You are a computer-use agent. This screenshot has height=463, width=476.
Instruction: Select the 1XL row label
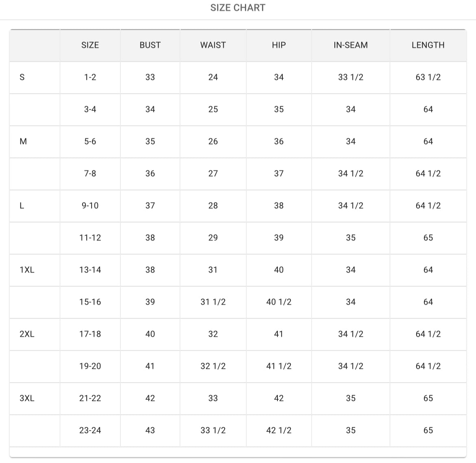pyautogui.click(x=27, y=270)
